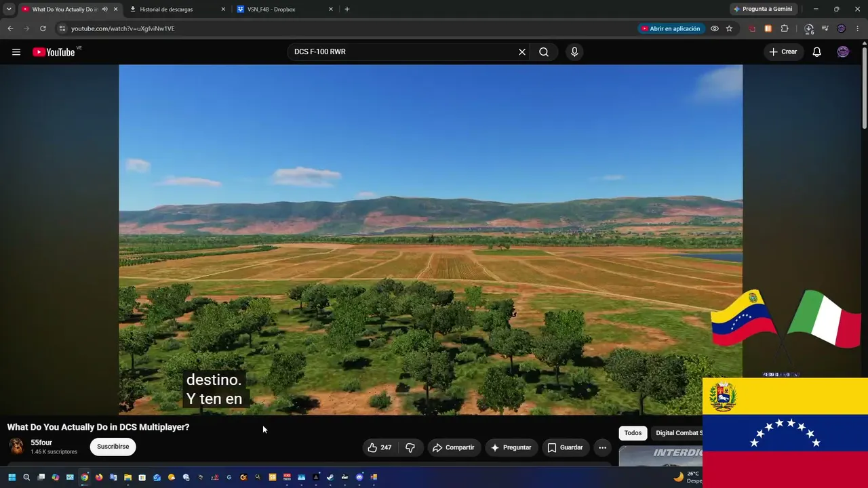Click the video player frame
Screen dimensions: 868x488
431,240
